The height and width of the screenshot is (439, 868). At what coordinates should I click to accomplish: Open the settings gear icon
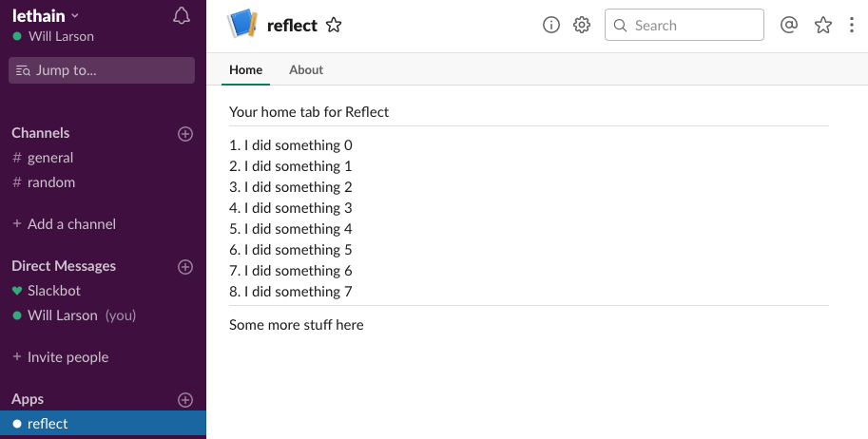[582, 26]
